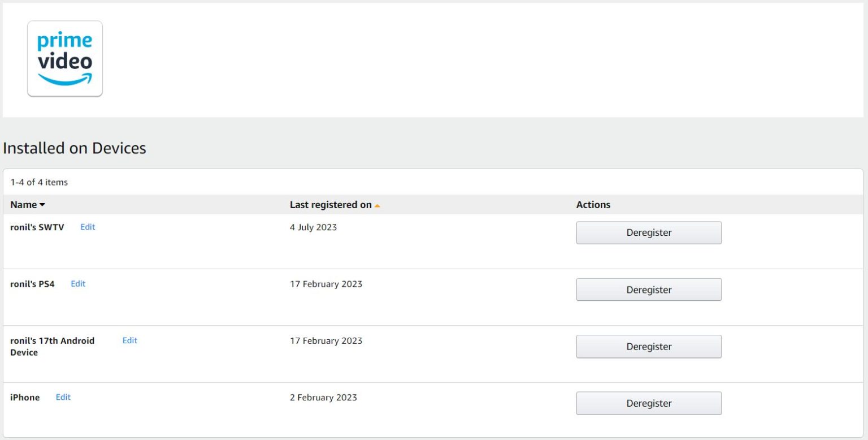This screenshot has width=868, height=440.
Task: Click the 2 February 2023 registration date
Action: (323, 398)
